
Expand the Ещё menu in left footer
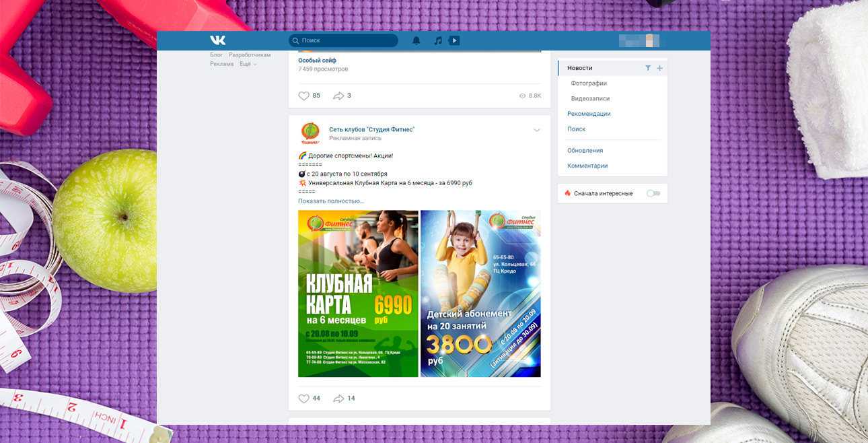tap(248, 64)
